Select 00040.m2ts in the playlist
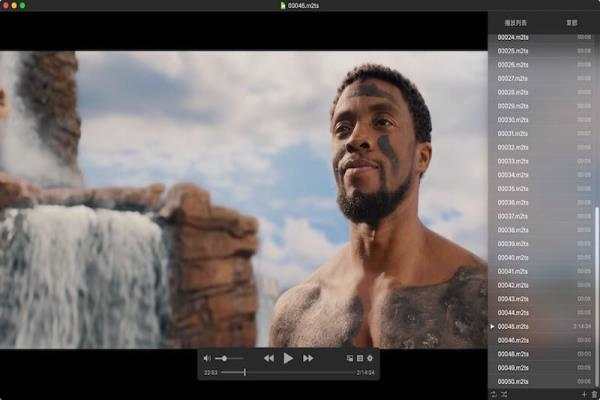 541,258
